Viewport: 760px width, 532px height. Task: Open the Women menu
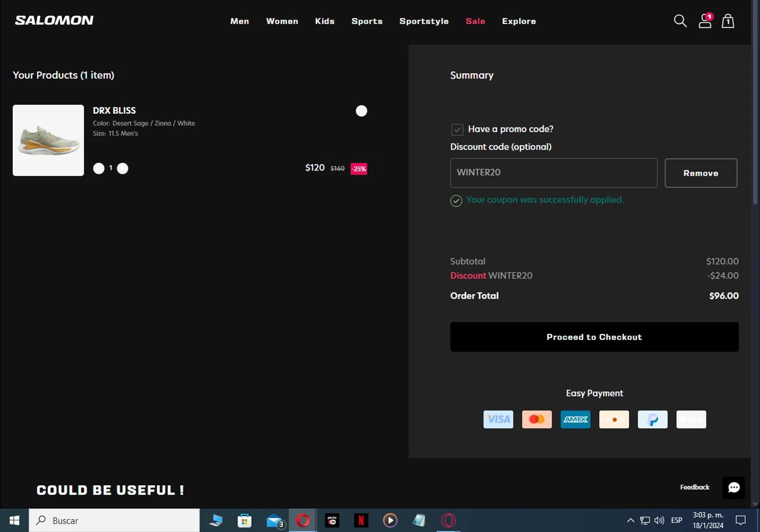282,21
